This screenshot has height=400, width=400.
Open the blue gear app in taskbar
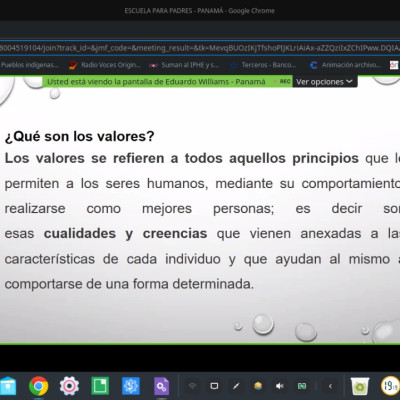[131, 386]
